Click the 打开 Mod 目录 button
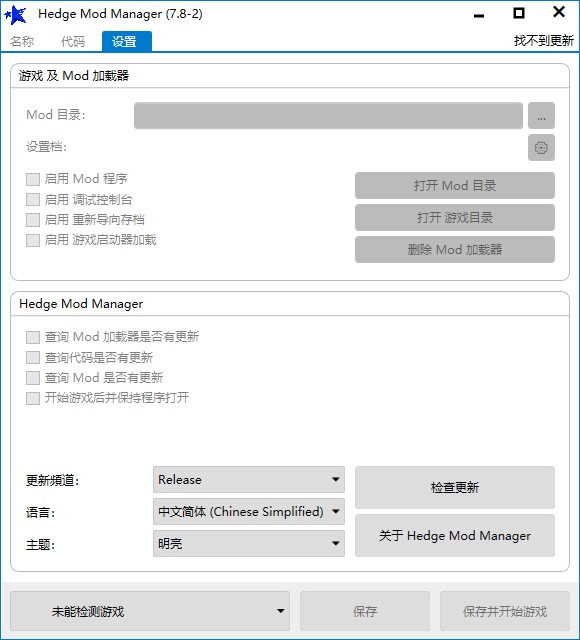 tap(455, 186)
